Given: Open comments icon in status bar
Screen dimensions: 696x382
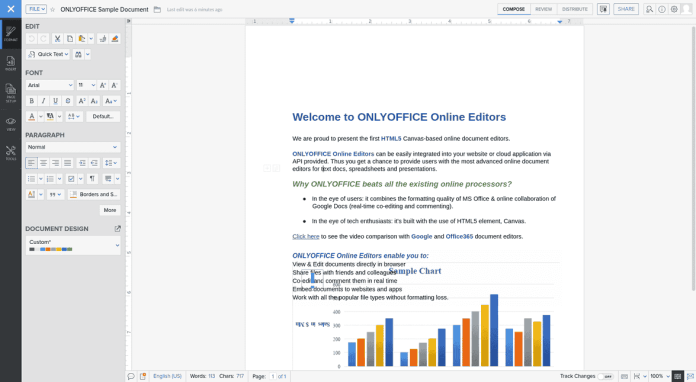Looking at the screenshot, I should [131, 376].
